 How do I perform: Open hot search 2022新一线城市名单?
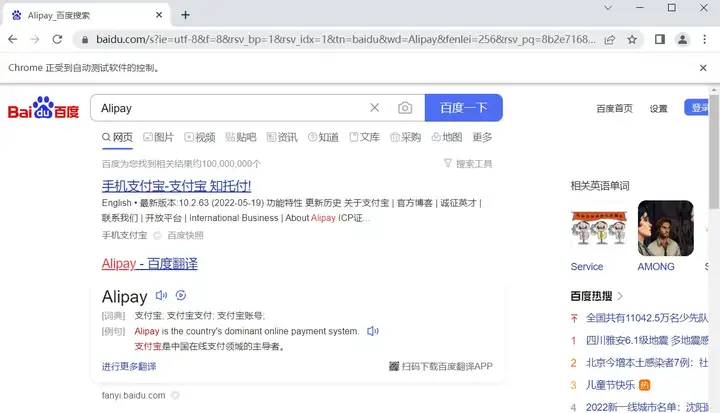647,407
